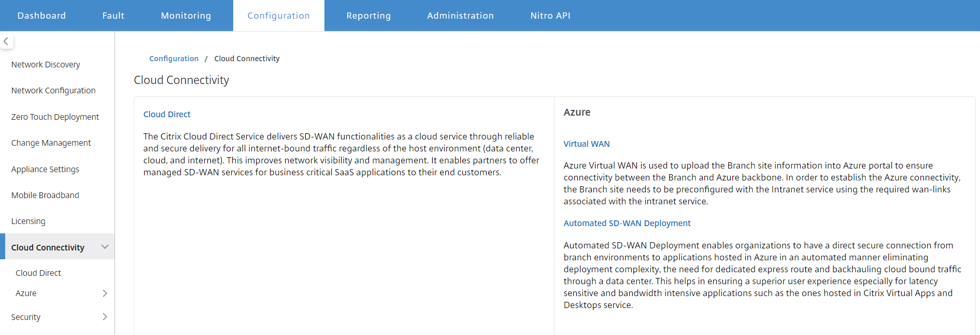Click the Cloud Connectivity breadcrumb text
The height and width of the screenshot is (335, 980).
[x=247, y=59]
